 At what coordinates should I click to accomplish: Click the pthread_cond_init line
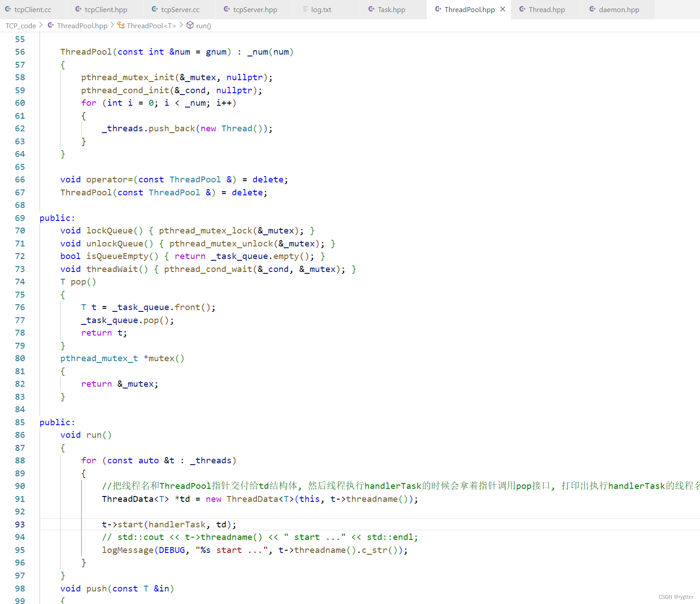[171, 91]
